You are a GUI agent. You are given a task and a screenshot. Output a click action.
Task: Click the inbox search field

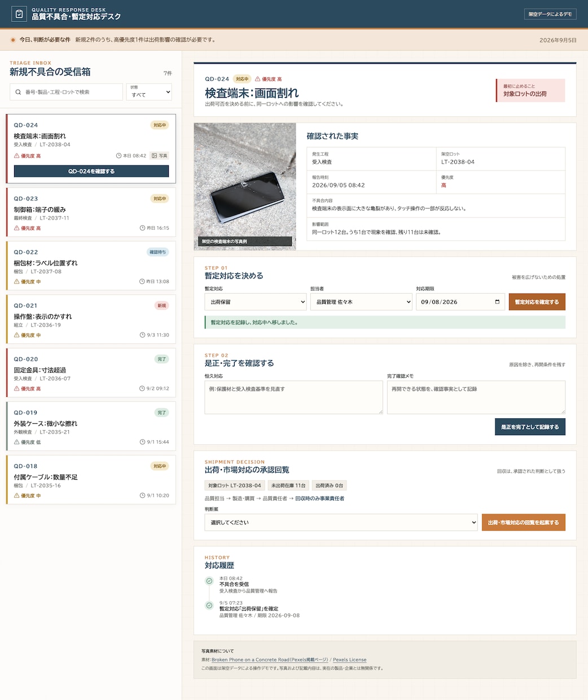point(66,92)
